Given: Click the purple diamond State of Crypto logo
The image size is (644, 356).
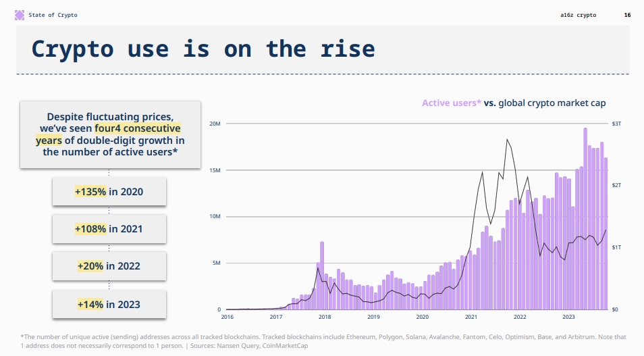Looking at the screenshot, I should click(20, 16).
